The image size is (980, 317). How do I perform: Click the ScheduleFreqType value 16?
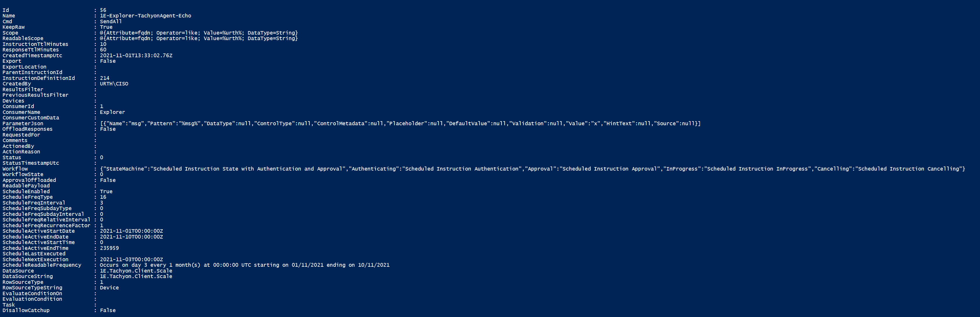pos(103,197)
